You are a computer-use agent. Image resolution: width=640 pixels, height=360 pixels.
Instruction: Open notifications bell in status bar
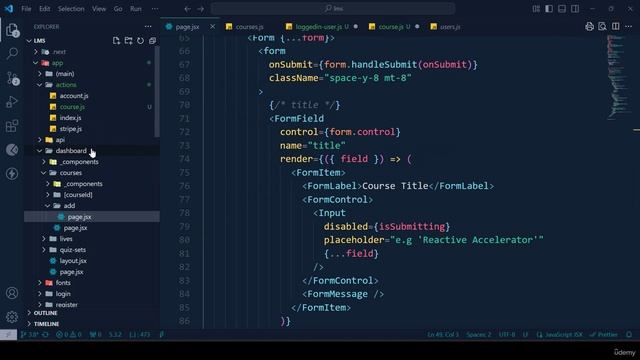[x=629, y=334]
